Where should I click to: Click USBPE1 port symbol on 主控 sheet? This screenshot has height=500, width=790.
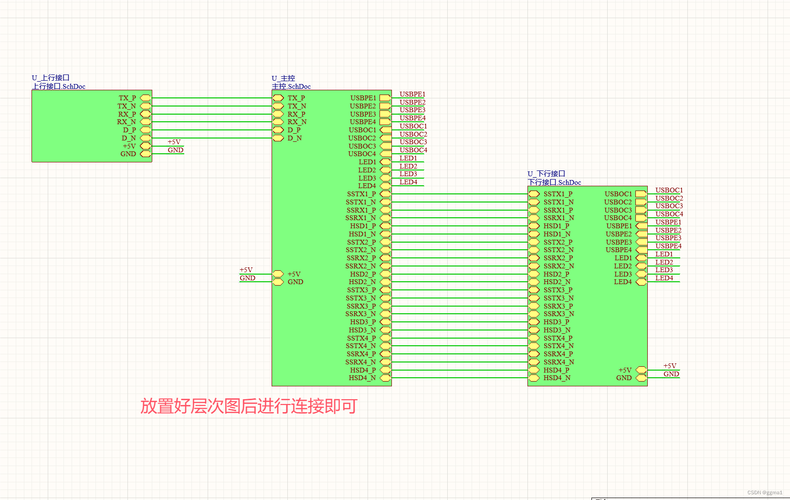(385, 98)
